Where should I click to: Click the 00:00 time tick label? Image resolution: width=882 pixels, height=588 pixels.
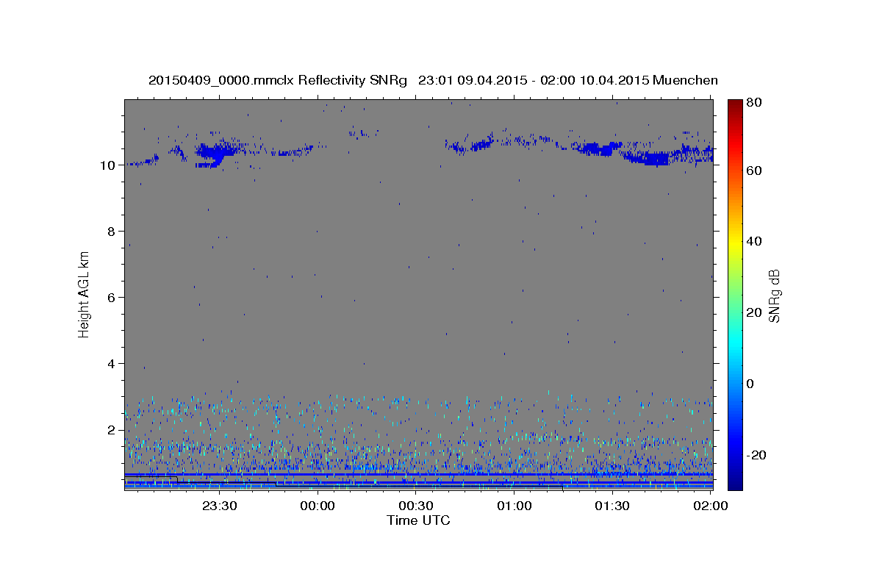(318, 506)
